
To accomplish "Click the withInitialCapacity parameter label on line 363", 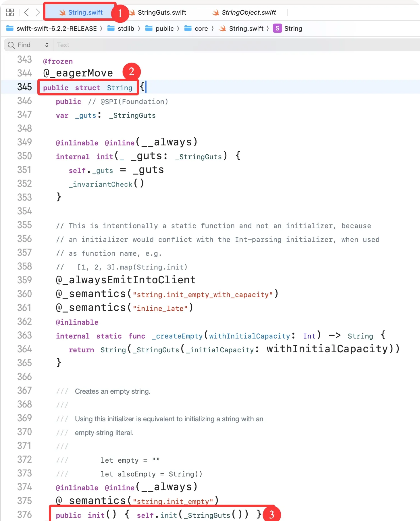I will (x=249, y=336).
